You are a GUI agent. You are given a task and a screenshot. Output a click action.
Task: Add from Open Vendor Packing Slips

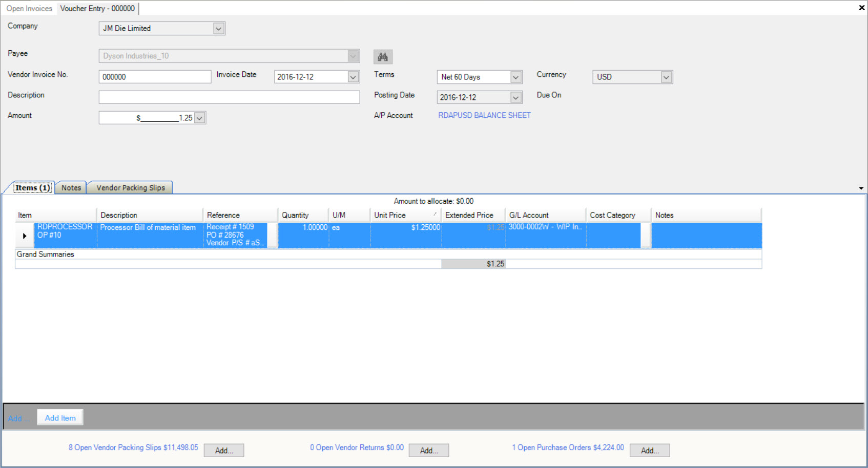(x=224, y=451)
